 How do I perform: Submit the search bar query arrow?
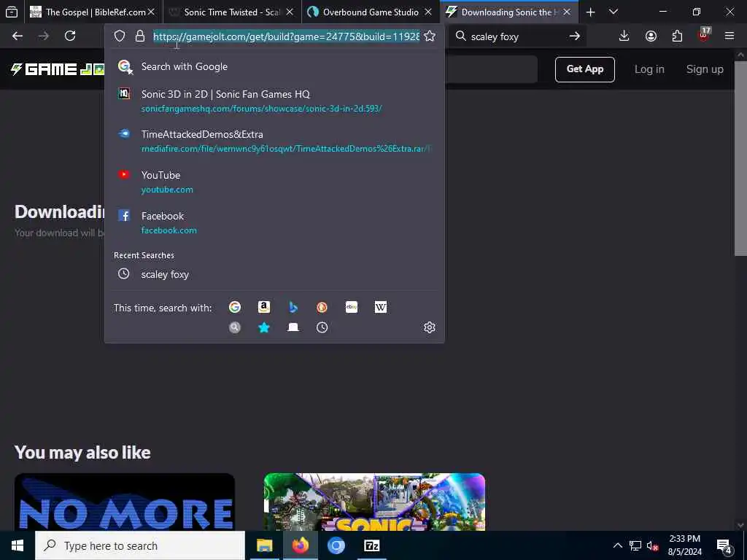(575, 36)
